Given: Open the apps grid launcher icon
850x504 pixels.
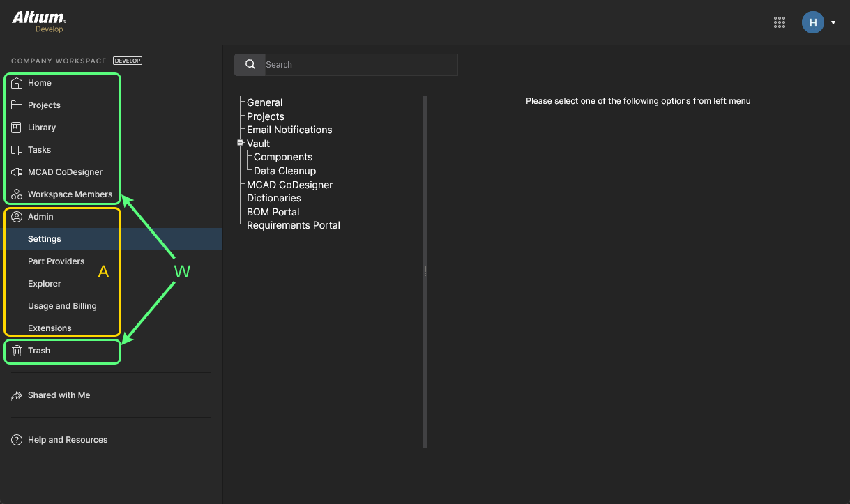Looking at the screenshot, I should [780, 22].
